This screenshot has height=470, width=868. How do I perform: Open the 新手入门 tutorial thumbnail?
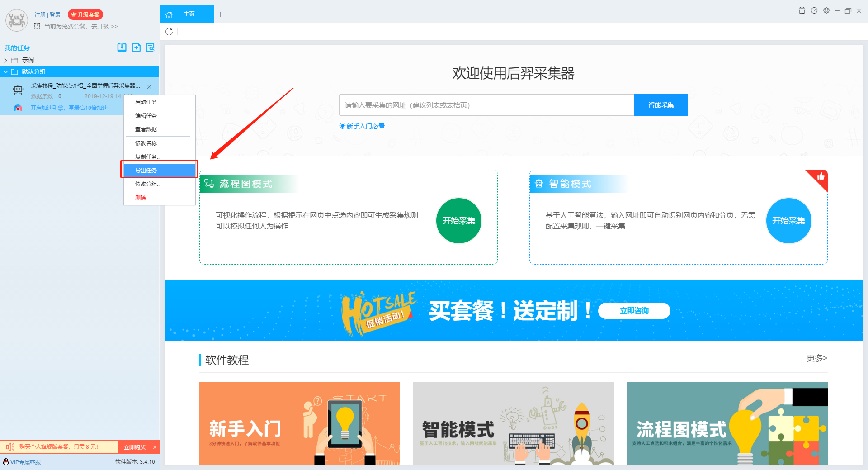[x=299, y=423]
